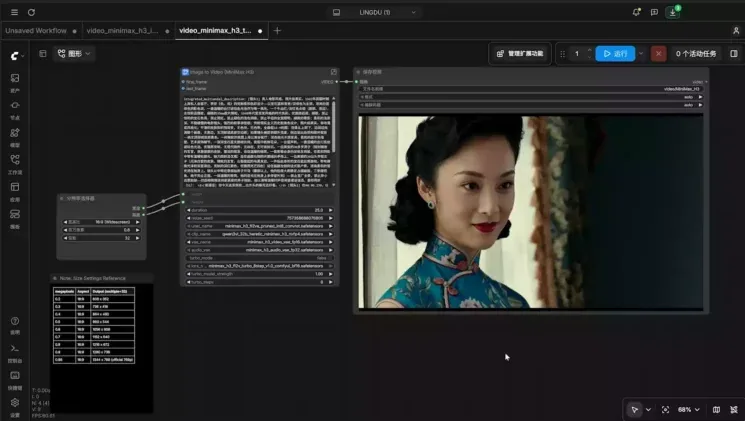Add a new workflow tab
This screenshot has width=745, height=421.
pyautogui.click(x=277, y=30)
